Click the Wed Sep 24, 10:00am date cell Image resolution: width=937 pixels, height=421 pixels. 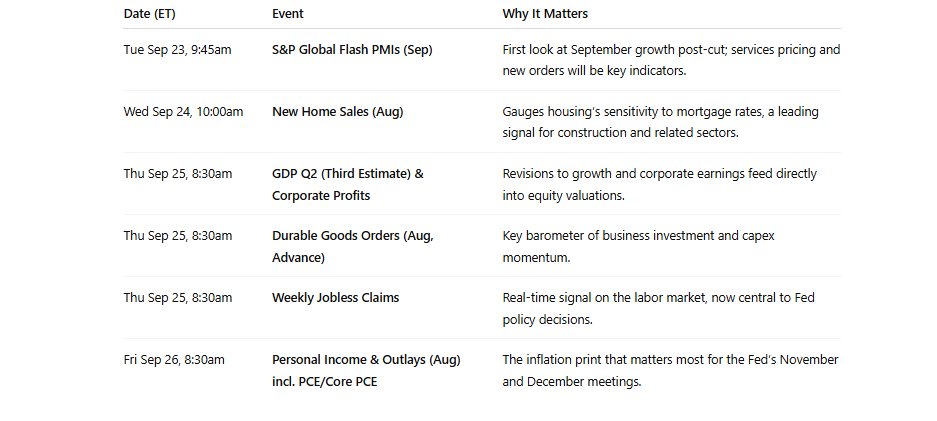coord(183,112)
